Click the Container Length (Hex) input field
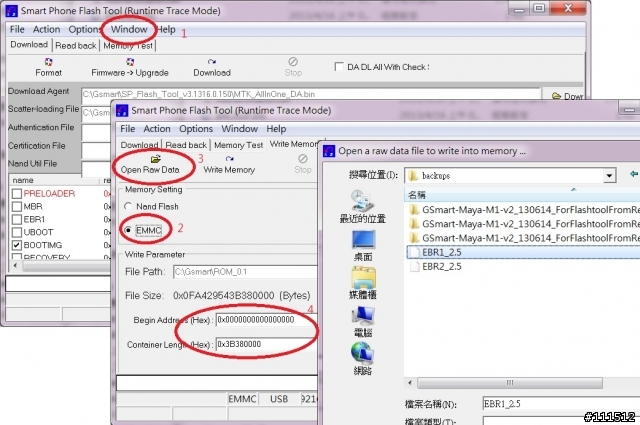 point(266,344)
